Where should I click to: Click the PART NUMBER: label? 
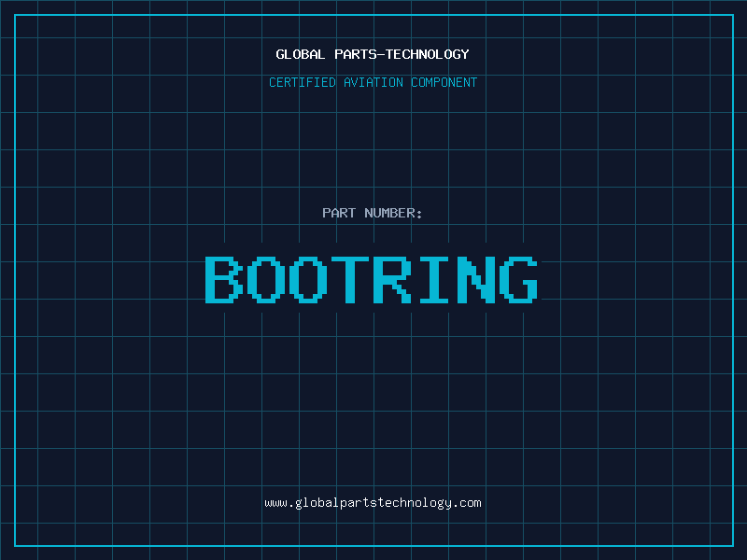coord(372,213)
